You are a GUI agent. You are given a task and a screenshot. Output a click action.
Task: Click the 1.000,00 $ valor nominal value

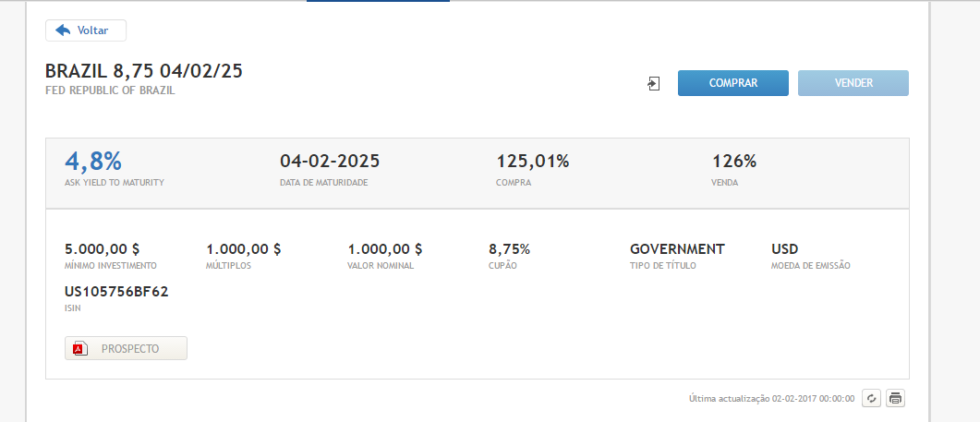click(x=385, y=248)
